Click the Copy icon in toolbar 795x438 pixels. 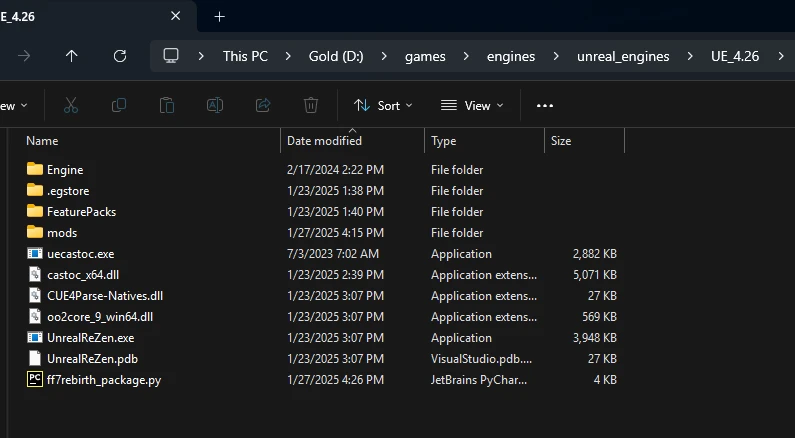[x=119, y=105]
